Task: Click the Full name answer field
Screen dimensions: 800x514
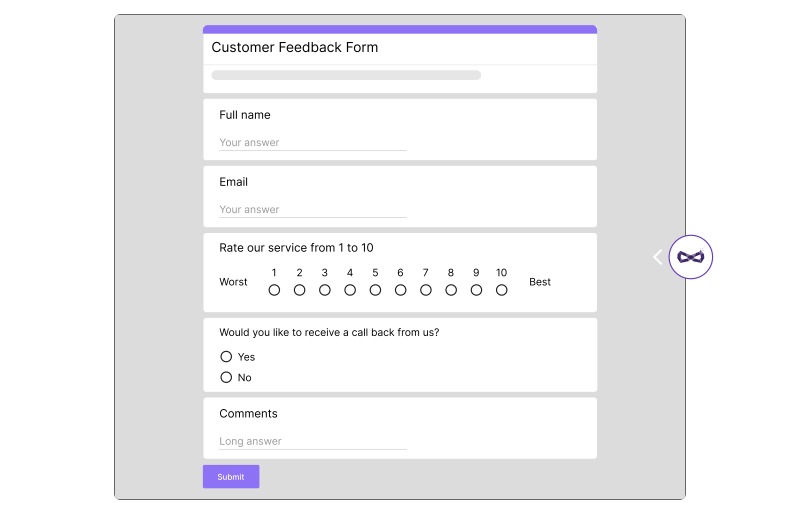Action: pyautogui.click(x=313, y=143)
